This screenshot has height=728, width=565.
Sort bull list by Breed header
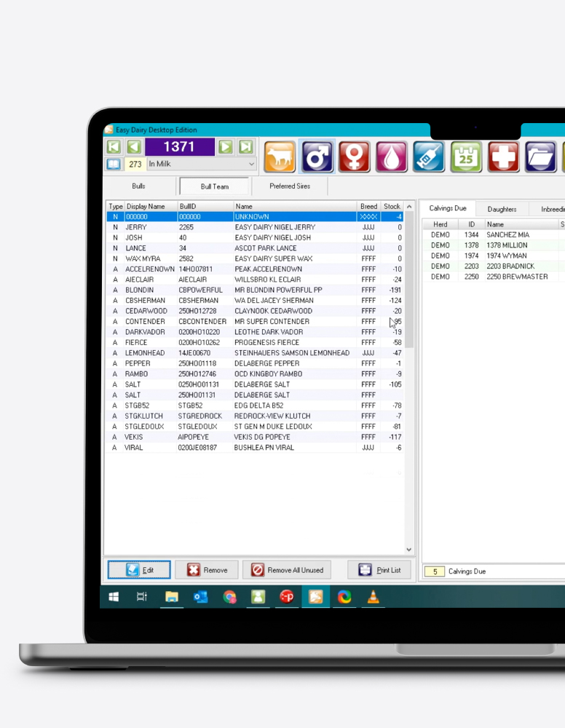pos(368,206)
